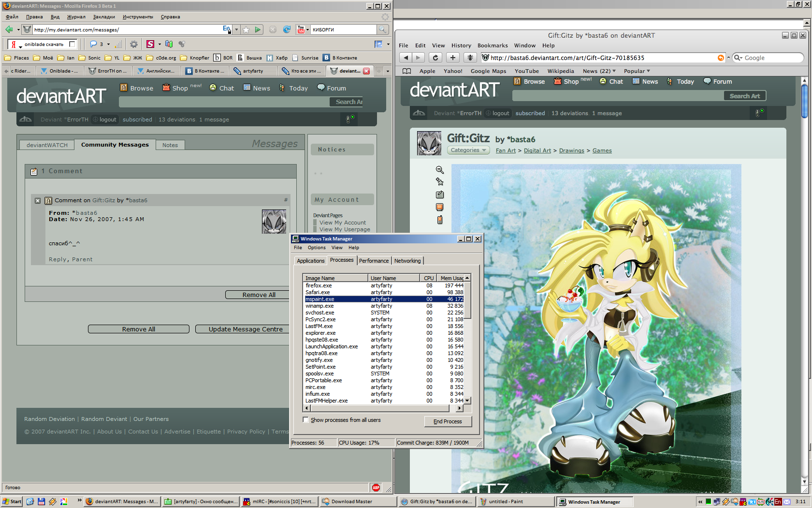The width and height of the screenshot is (812, 508).
Task: Expand Categories dropdown on Gift:Gitz page
Action: pos(468,150)
